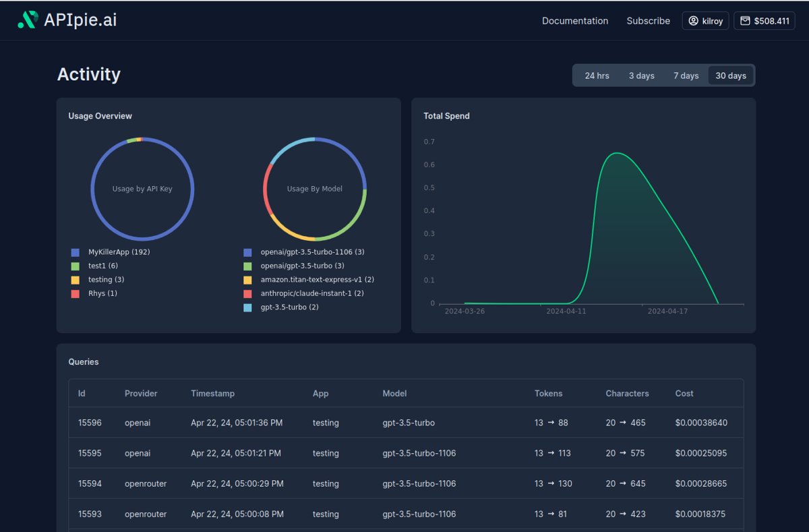Click the yellow swatch beside testing (3)

(76, 279)
